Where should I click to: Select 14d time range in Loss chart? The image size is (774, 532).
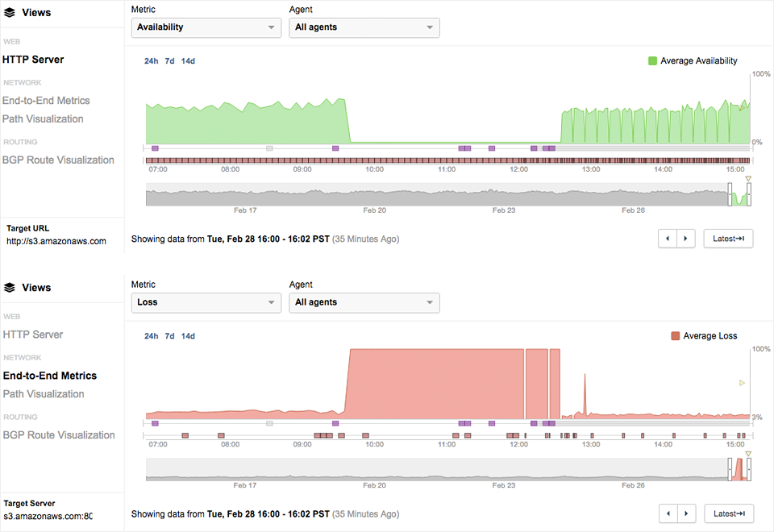[188, 336]
